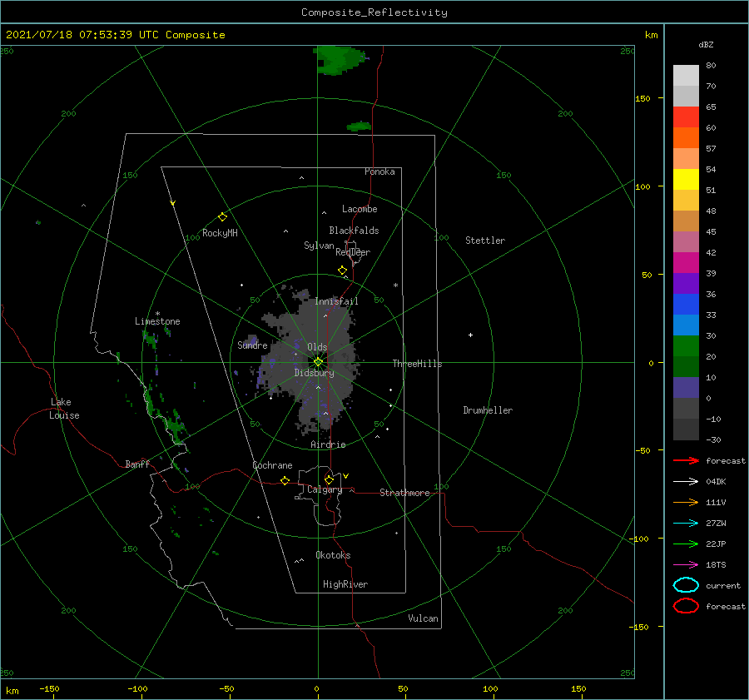This screenshot has height=700, width=749.
Task: Click the cyan current ellipse icon
Action: (686, 585)
